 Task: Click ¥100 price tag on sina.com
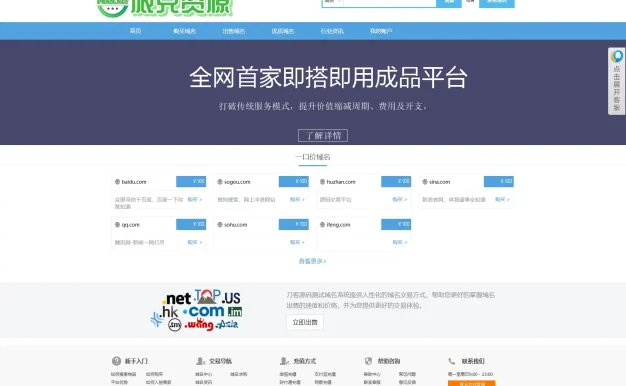click(x=499, y=181)
